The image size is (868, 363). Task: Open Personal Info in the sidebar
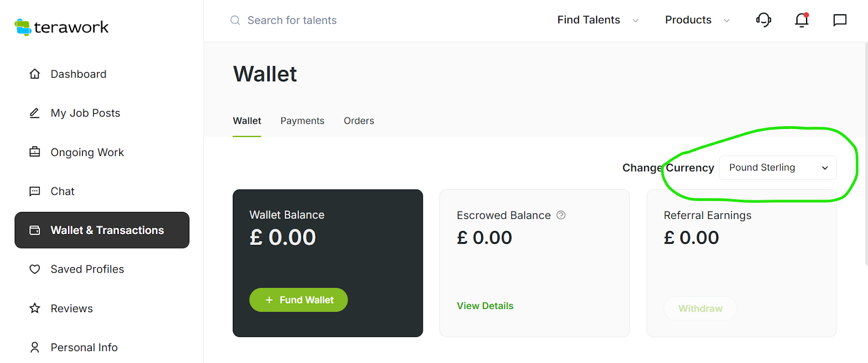(x=84, y=347)
